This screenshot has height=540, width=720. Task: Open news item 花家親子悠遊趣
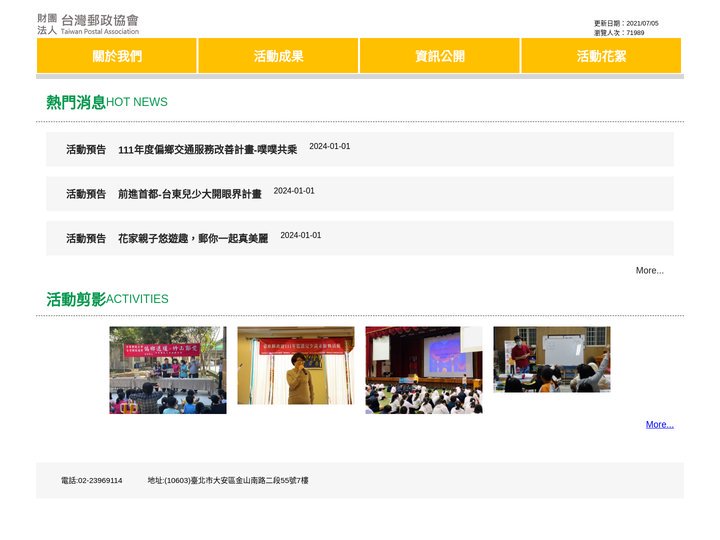click(193, 239)
